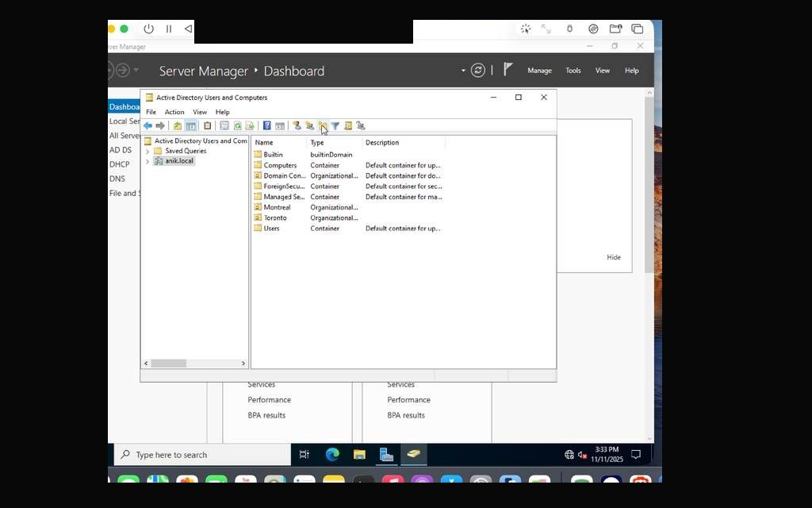The image size is (812, 508).
Task: Click the clipboard icon in the toolbar
Action: pos(207,126)
